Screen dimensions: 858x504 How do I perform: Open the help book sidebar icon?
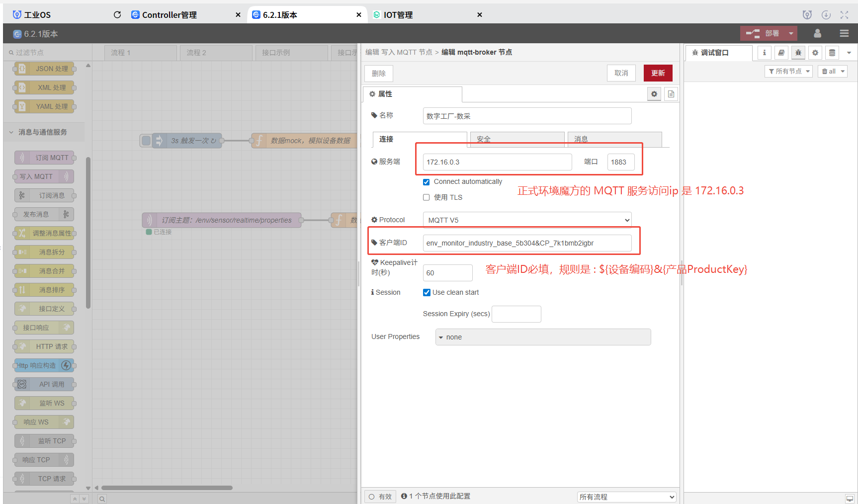[781, 53]
